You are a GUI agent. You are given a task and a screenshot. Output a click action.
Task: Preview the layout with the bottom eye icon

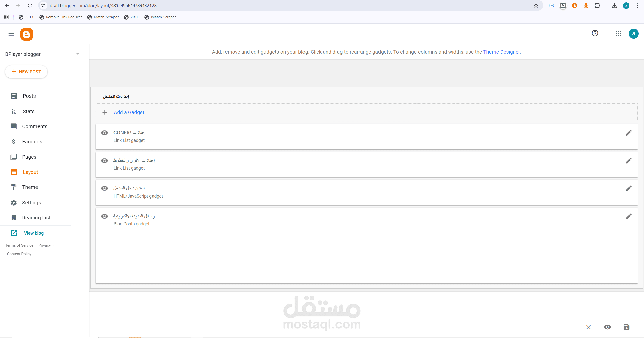click(x=607, y=327)
